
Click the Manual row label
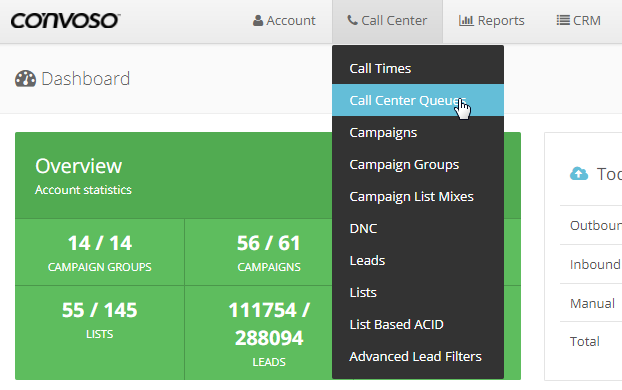[x=592, y=304]
